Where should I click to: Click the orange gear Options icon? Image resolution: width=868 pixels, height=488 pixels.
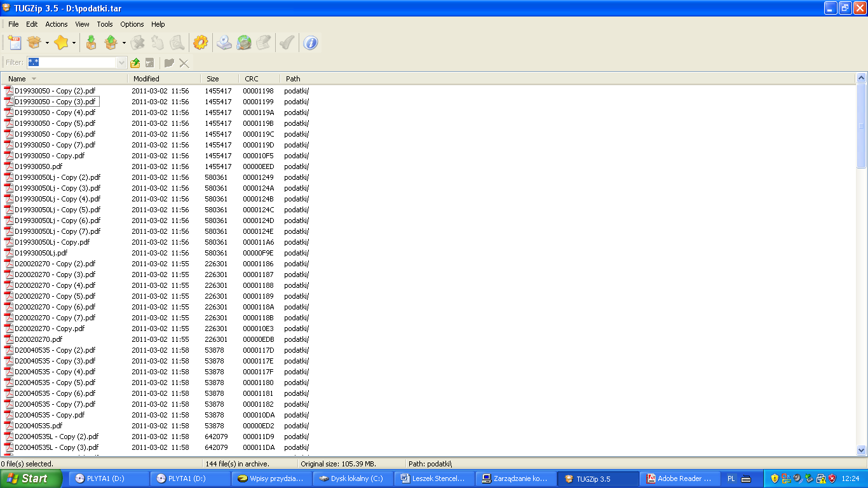(x=200, y=43)
